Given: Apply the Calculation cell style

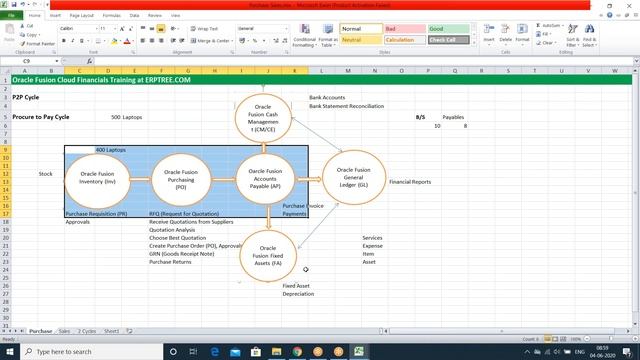Looking at the screenshot, I should click(x=405, y=40).
